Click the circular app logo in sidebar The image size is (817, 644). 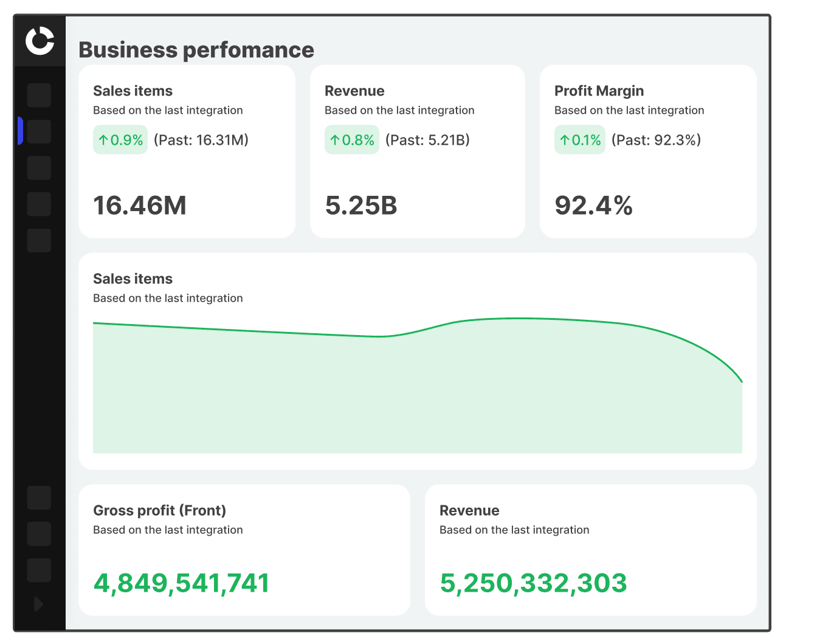pos(40,41)
